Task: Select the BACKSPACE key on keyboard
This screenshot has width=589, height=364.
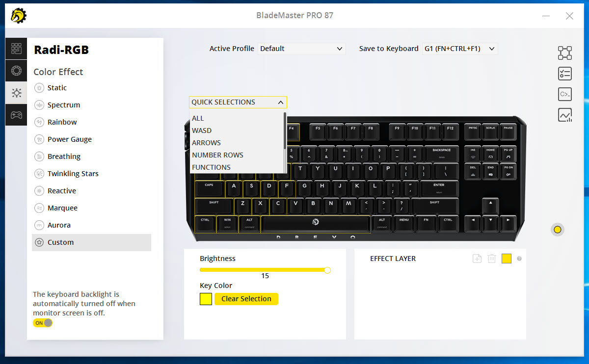Action: click(441, 153)
